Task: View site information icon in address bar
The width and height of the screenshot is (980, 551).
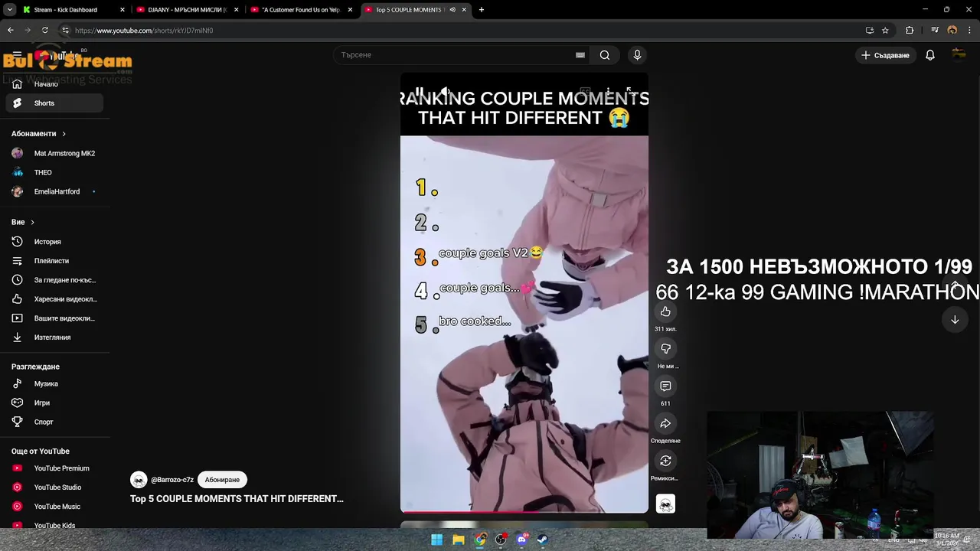Action: click(65, 31)
